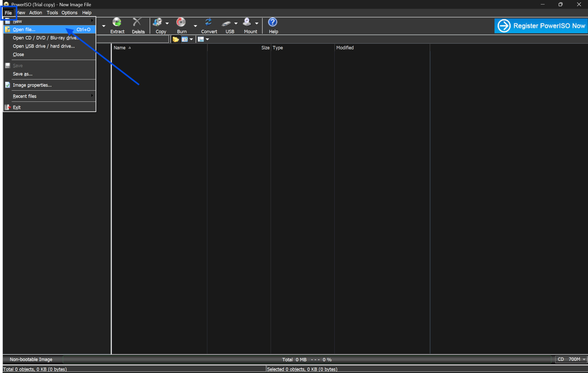Select Save as... in File menu
The image size is (588, 373).
22,74
